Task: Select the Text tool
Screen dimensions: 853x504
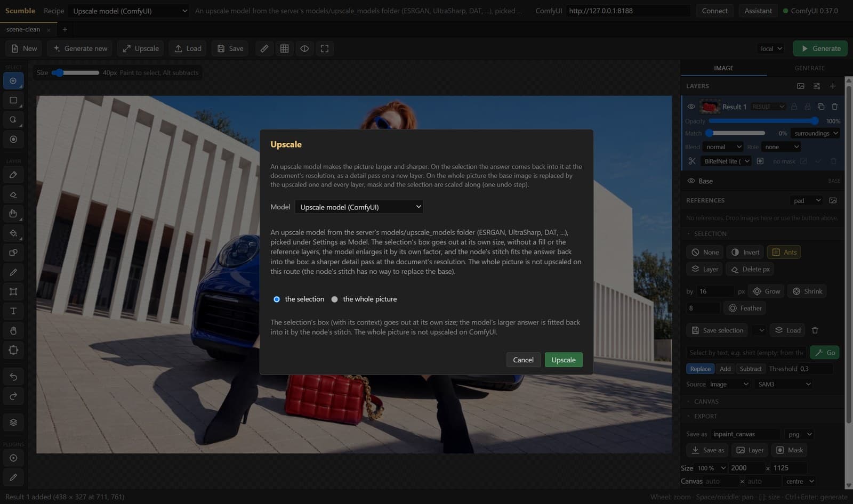Action: point(13,311)
